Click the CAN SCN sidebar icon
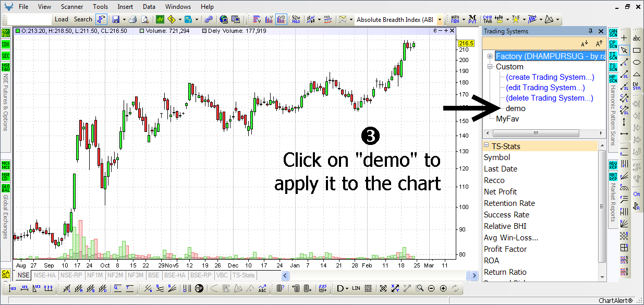 click(613, 33)
